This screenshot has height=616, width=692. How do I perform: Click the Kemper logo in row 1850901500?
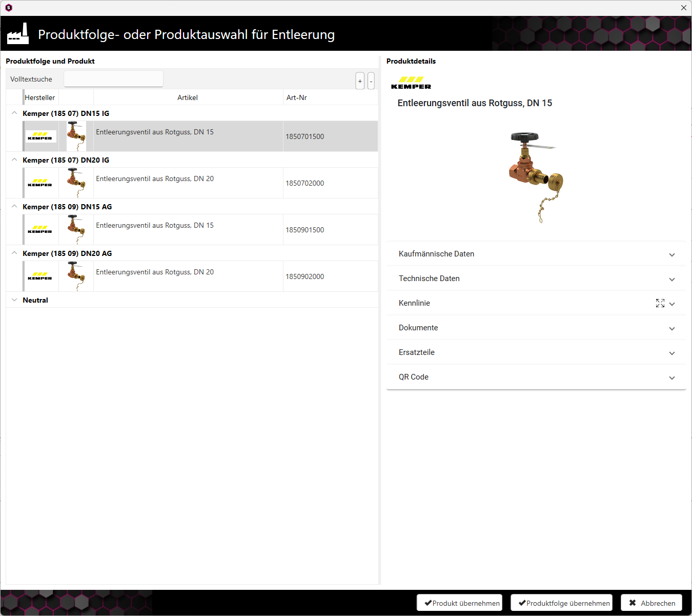pos(40,230)
